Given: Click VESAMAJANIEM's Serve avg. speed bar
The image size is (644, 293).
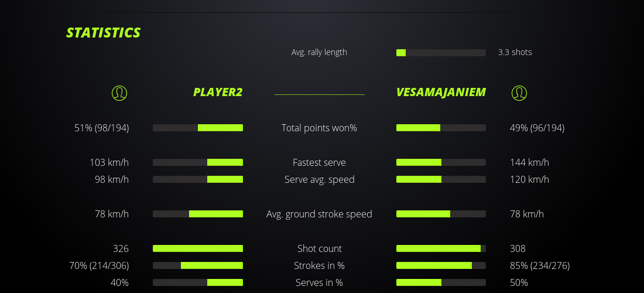Looking at the screenshot, I should click(441, 179).
